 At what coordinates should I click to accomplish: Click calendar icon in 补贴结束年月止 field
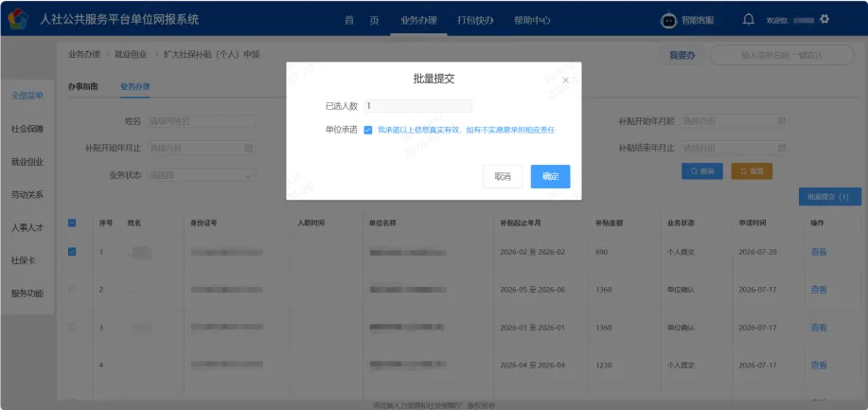(x=782, y=148)
